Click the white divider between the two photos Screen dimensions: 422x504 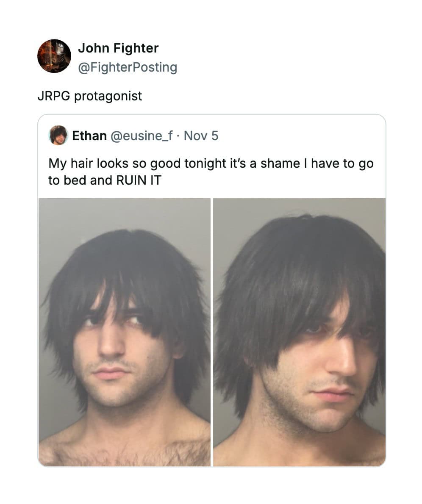[x=212, y=332]
